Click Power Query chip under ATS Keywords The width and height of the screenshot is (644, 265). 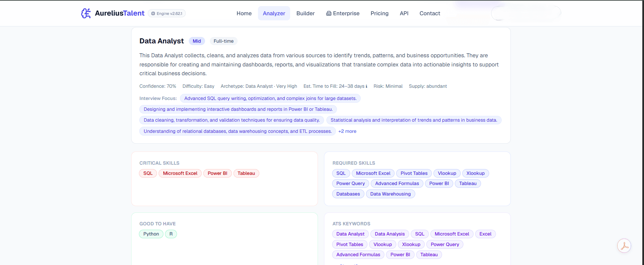pos(445,244)
